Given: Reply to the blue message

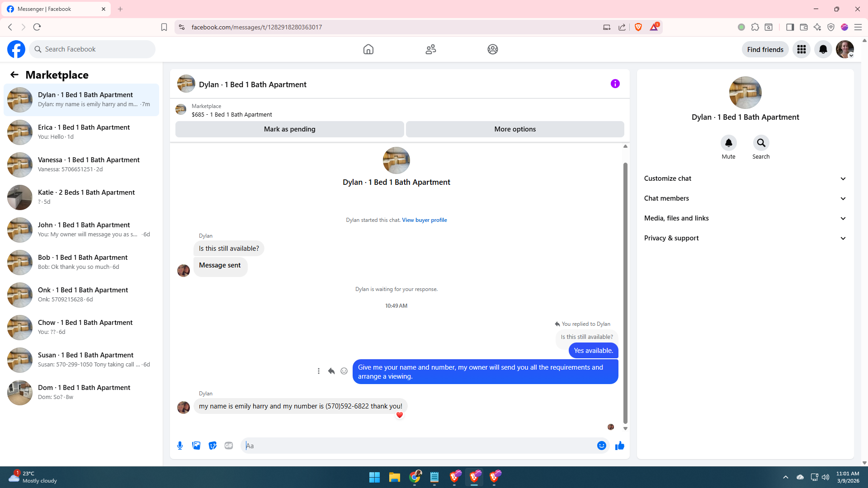Looking at the screenshot, I should point(331,371).
